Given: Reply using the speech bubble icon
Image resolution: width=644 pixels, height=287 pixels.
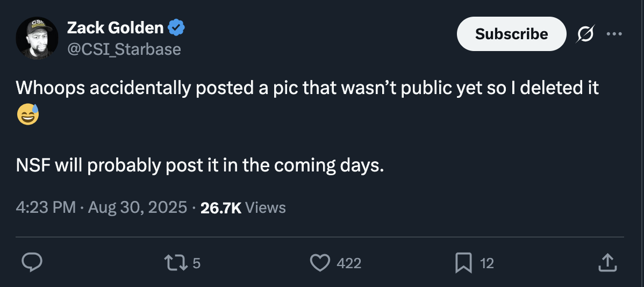Looking at the screenshot, I should (32, 263).
